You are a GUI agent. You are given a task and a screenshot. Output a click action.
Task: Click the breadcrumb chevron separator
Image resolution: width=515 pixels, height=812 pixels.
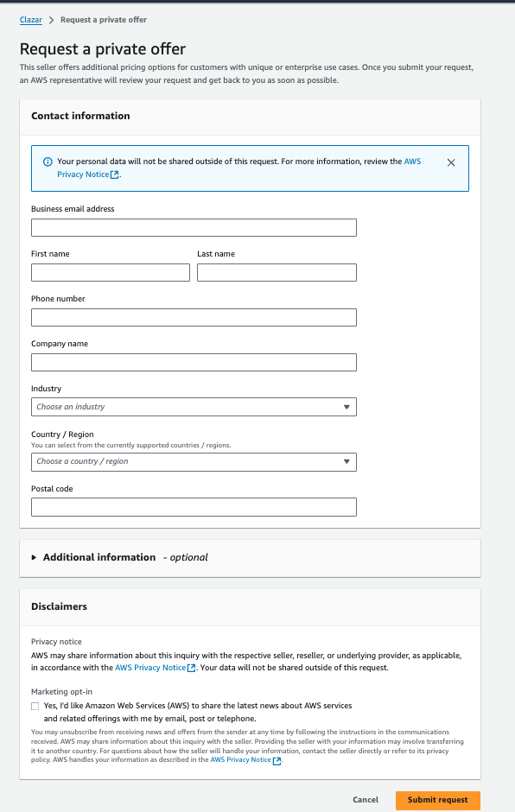pos(51,20)
